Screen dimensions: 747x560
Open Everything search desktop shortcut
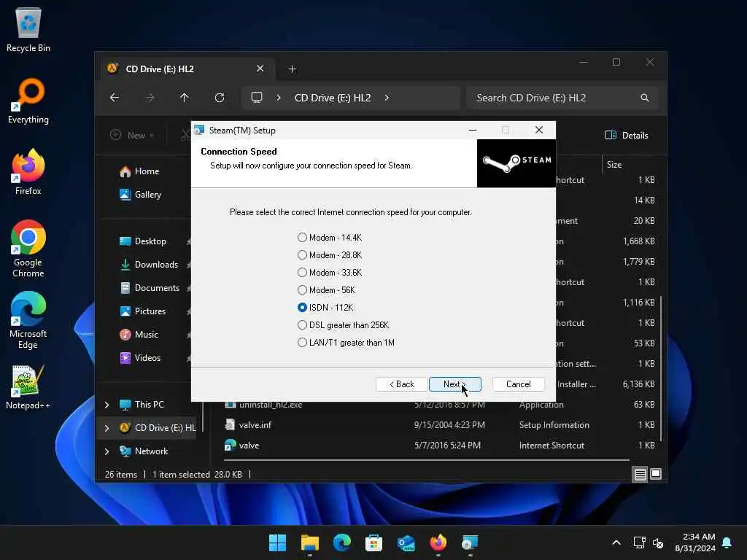28,101
